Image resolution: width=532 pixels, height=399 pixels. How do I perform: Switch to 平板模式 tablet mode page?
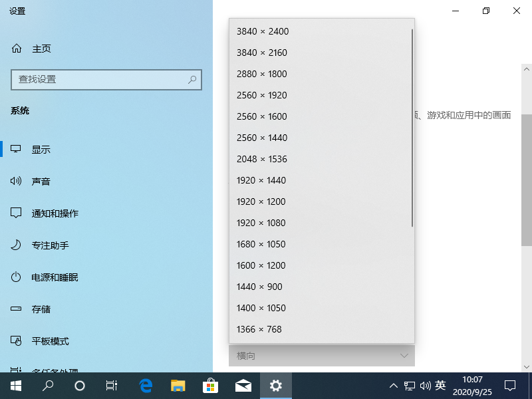click(51, 341)
